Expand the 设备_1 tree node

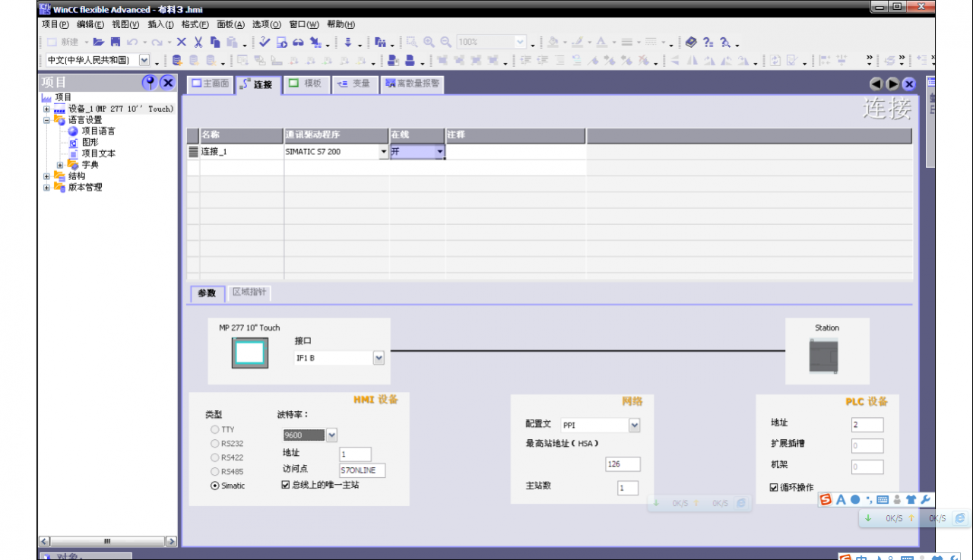pos(46,109)
